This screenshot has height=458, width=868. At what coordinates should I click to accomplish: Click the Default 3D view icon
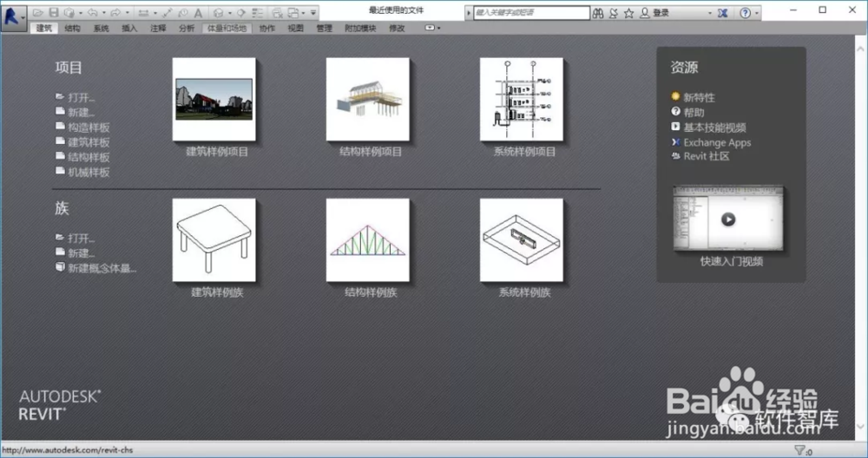[x=218, y=12]
